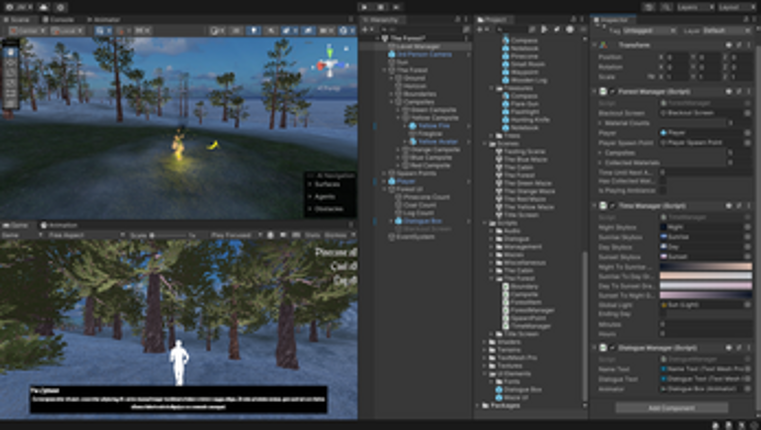
Task: Expand Material Counts foldout in Inspector
Action: pos(600,123)
